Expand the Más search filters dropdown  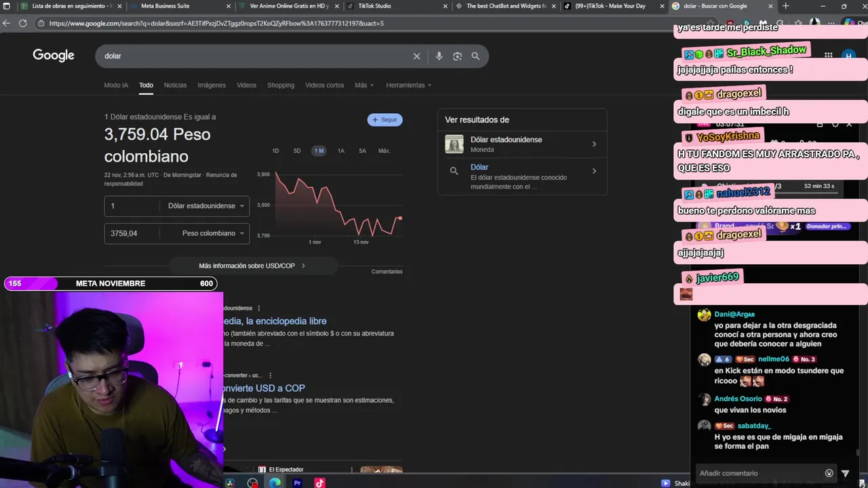(363, 85)
